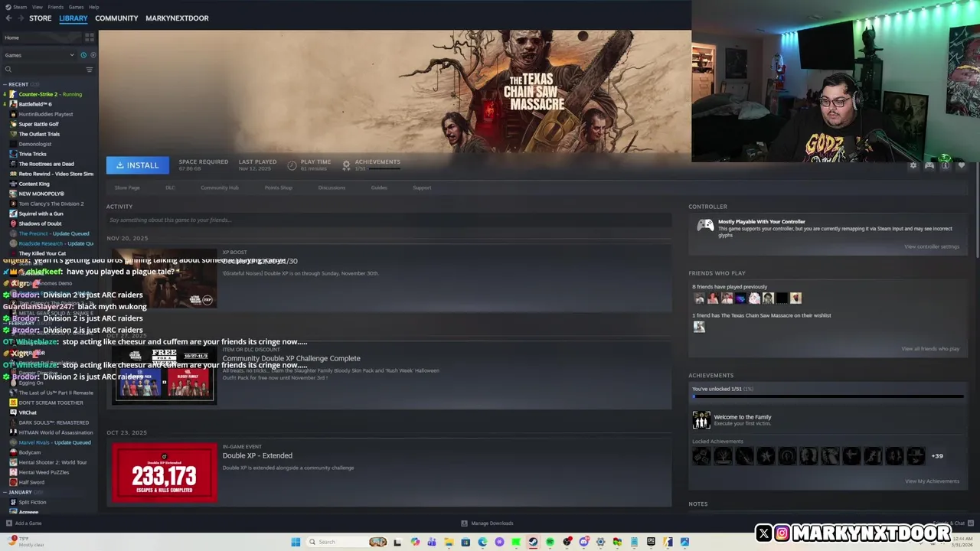Open the DLC link

coord(170,187)
